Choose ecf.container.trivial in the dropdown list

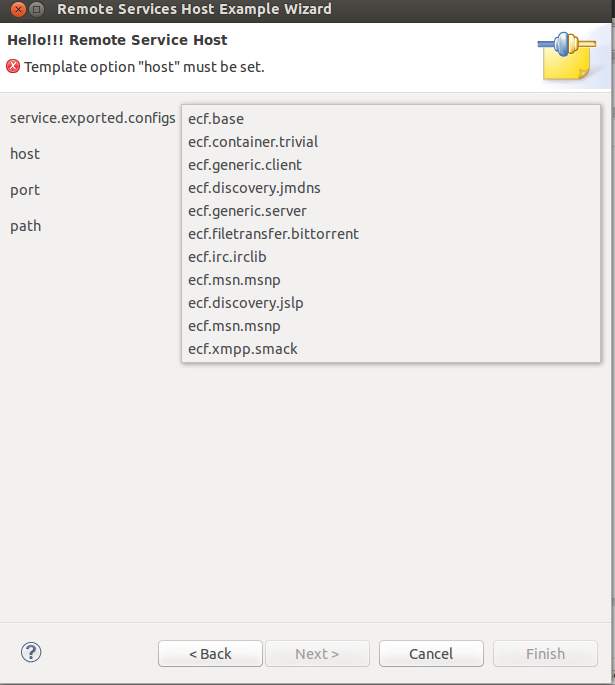[253, 142]
